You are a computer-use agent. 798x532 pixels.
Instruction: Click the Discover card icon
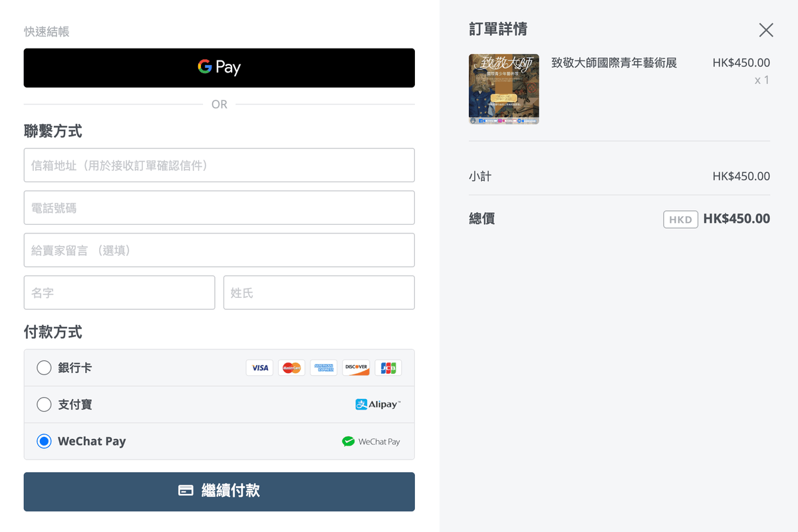[x=356, y=368]
